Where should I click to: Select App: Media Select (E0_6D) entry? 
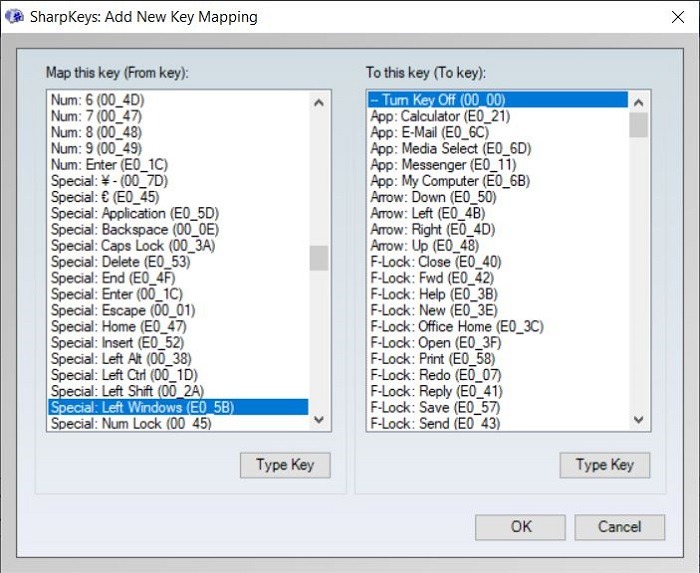(498, 149)
